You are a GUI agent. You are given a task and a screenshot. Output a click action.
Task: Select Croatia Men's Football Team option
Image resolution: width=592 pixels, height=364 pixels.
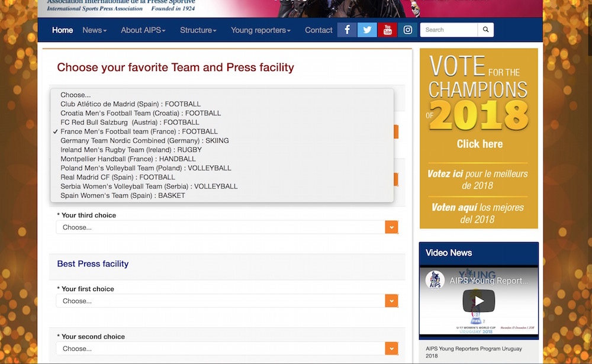pos(222,113)
